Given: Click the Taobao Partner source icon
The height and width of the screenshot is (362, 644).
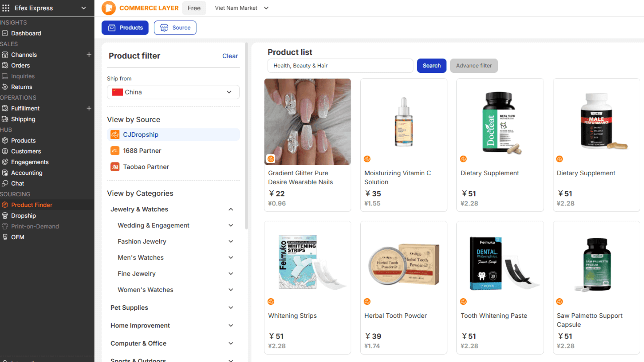Looking at the screenshot, I should [115, 167].
